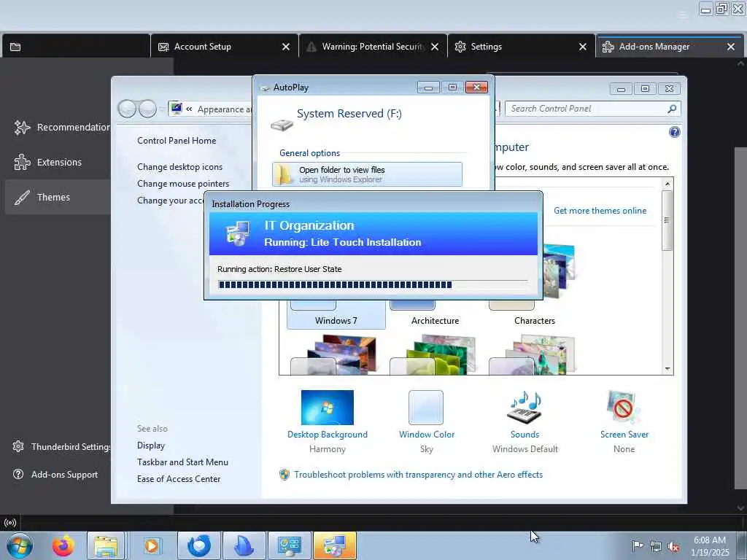Click the System Reserved drive icon
This screenshot has width=747, height=560.
point(282,125)
